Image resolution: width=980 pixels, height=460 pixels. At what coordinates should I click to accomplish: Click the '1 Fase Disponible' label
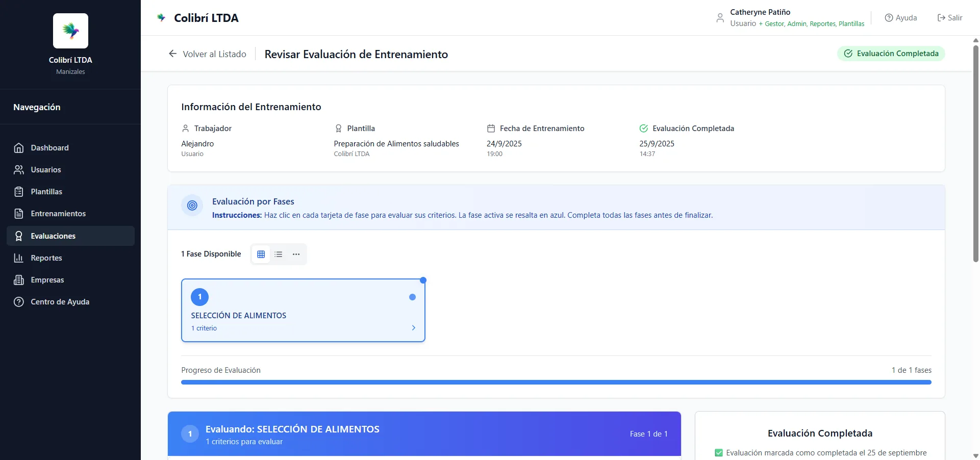tap(211, 254)
